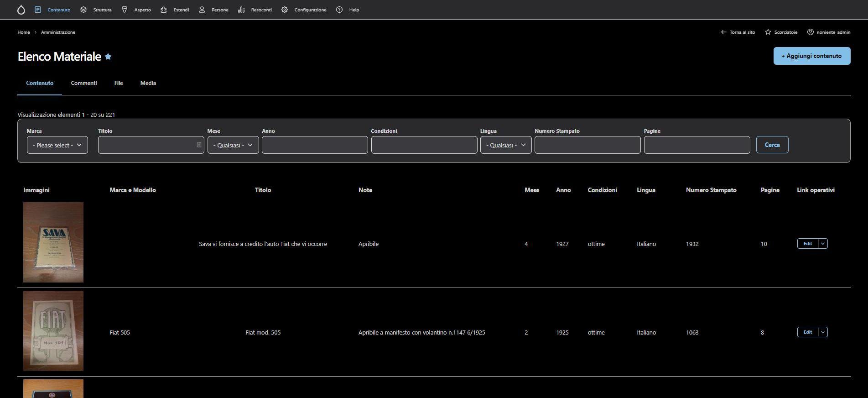
Task: Open the SAVA brochure thumbnail
Action: (53, 242)
